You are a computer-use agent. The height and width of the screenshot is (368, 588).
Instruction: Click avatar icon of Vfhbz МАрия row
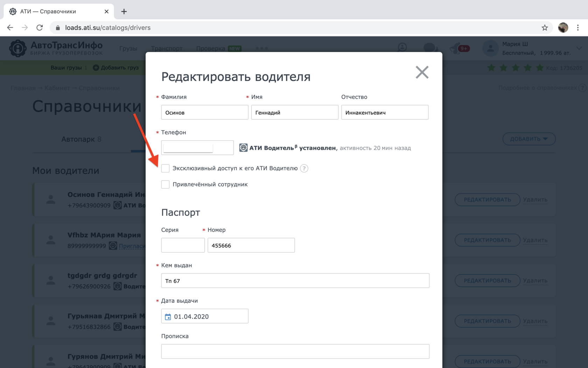pyautogui.click(x=51, y=240)
